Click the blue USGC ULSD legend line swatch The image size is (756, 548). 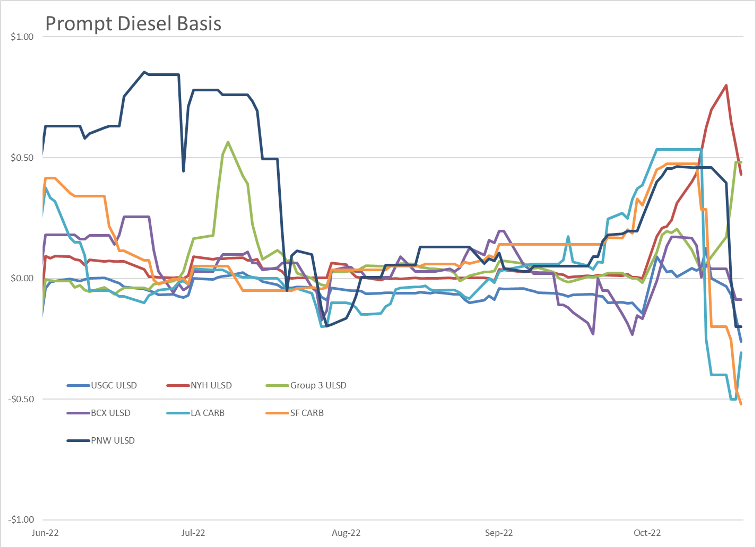78,386
